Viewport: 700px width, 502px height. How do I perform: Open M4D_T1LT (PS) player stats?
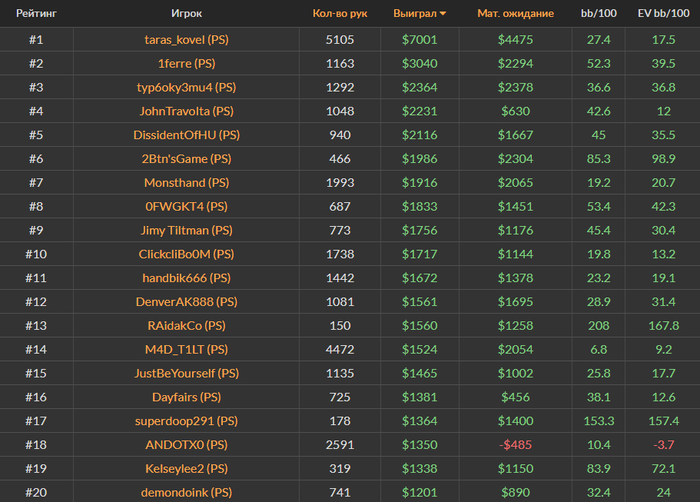187,349
